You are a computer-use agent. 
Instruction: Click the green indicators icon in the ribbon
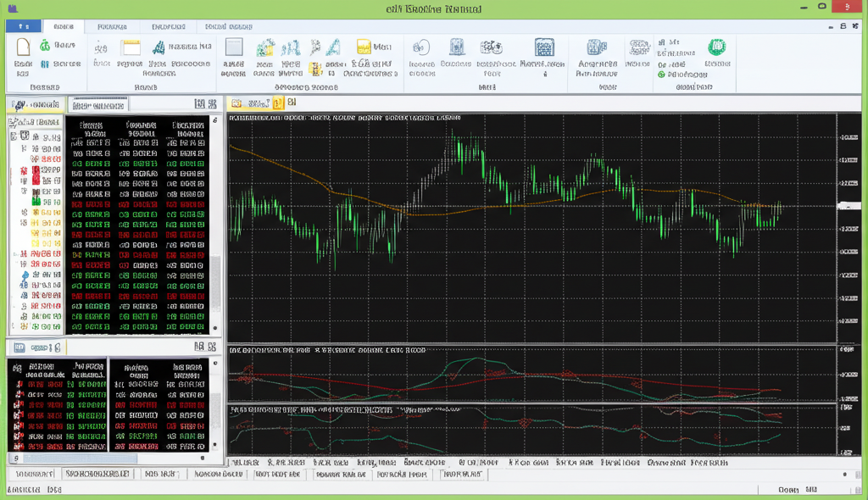click(716, 47)
